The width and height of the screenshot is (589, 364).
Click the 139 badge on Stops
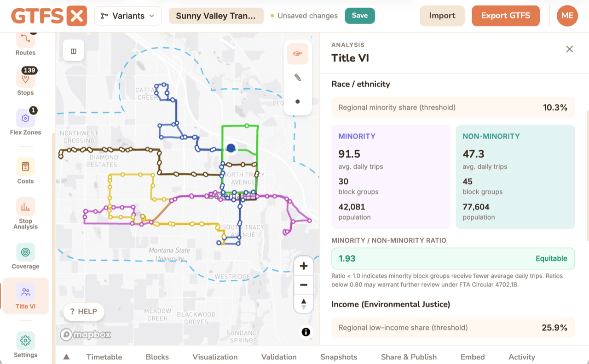coord(29,70)
